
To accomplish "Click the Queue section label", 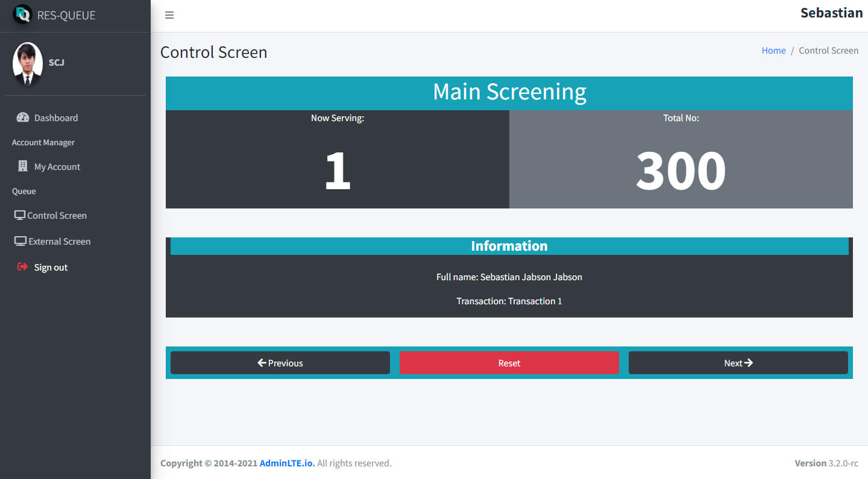I will 24,192.
